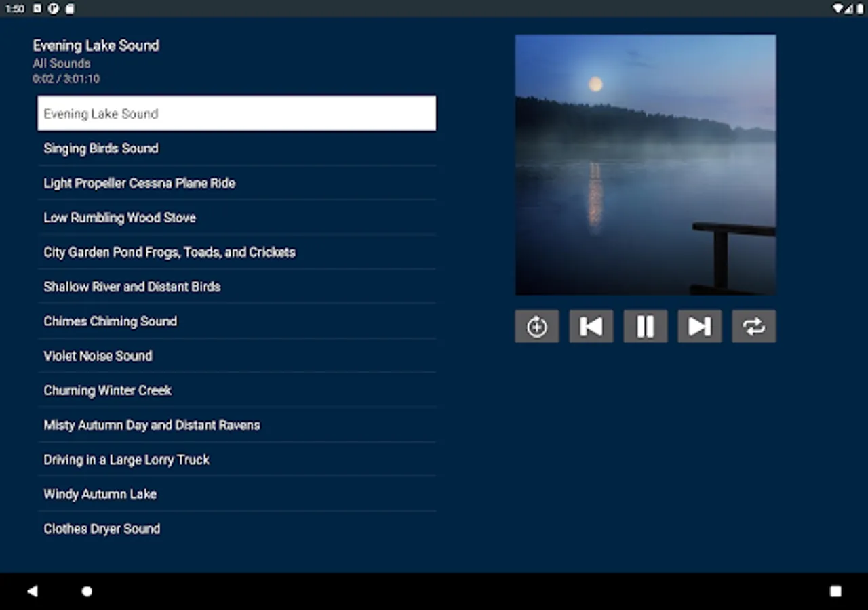
Task: Select City Garden Pond Frogs track
Action: [169, 252]
